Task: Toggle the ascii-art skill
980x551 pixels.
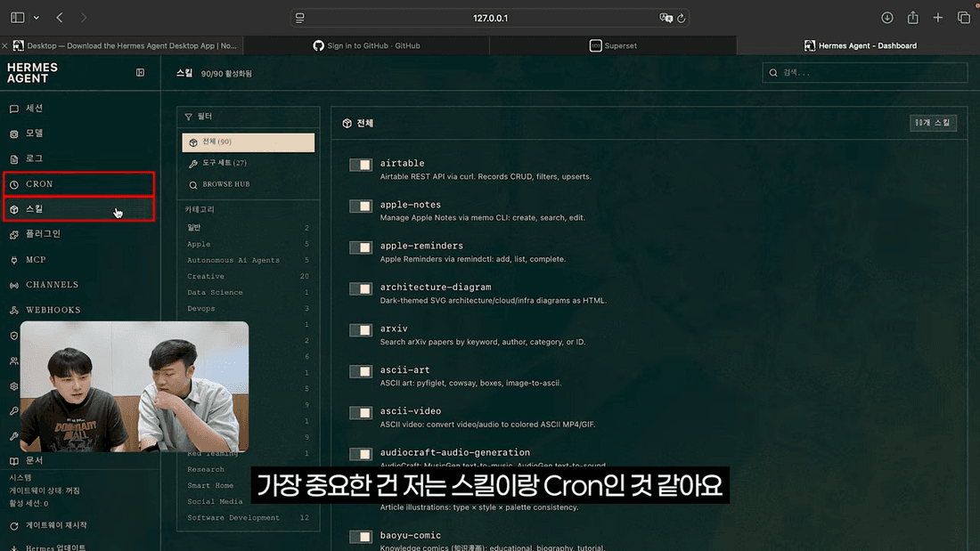Action: [361, 371]
